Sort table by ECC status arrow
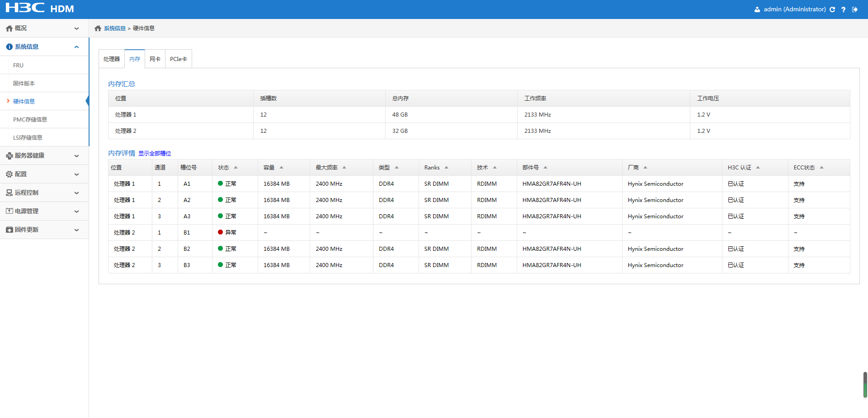 [x=821, y=168]
